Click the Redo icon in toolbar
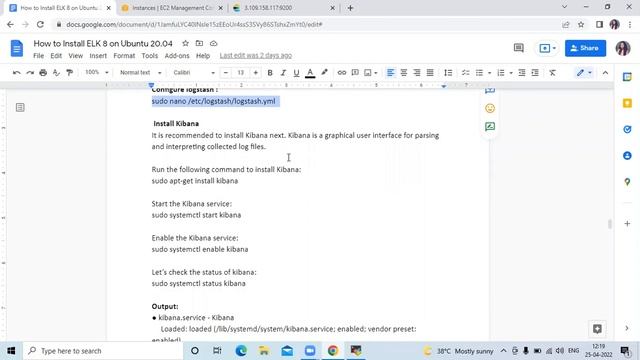The height and width of the screenshot is (360, 640). click(x=30, y=73)
